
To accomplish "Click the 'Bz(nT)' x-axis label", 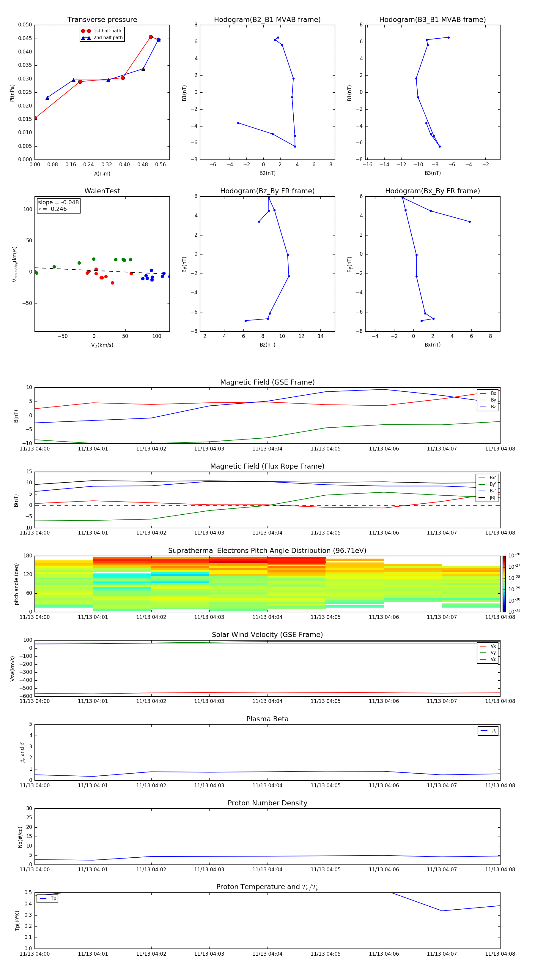I will click(267, 345).
